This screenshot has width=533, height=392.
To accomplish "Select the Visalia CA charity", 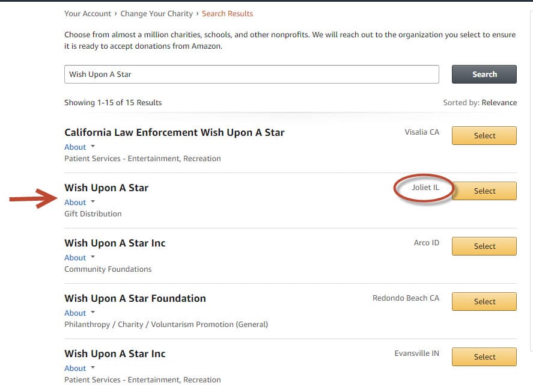I will point(484,136).
